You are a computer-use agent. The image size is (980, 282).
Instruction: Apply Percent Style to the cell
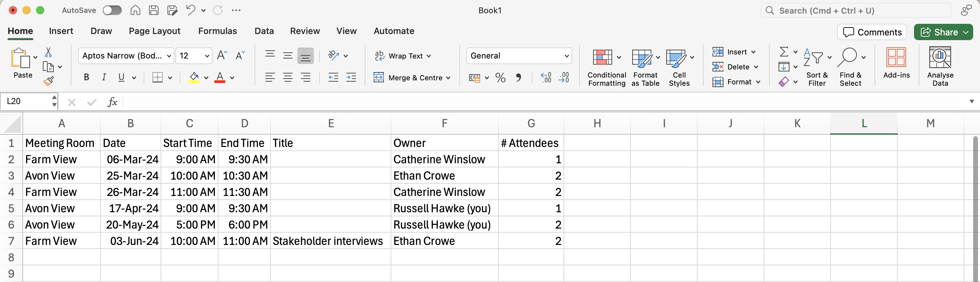[x=500, y=78]
